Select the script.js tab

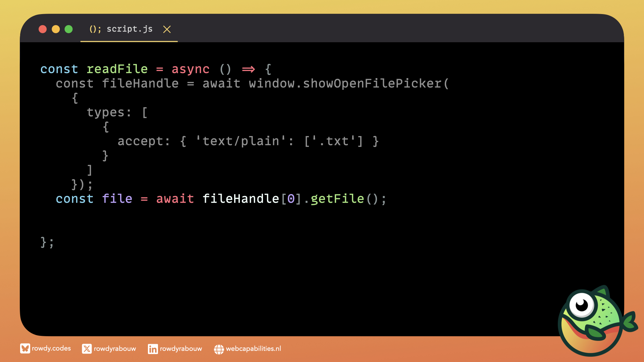(x=129, y=29)
